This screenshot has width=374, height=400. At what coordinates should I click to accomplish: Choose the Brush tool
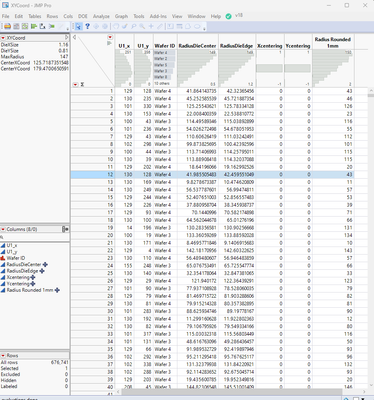pyautogui.click(x=125, y=26)
